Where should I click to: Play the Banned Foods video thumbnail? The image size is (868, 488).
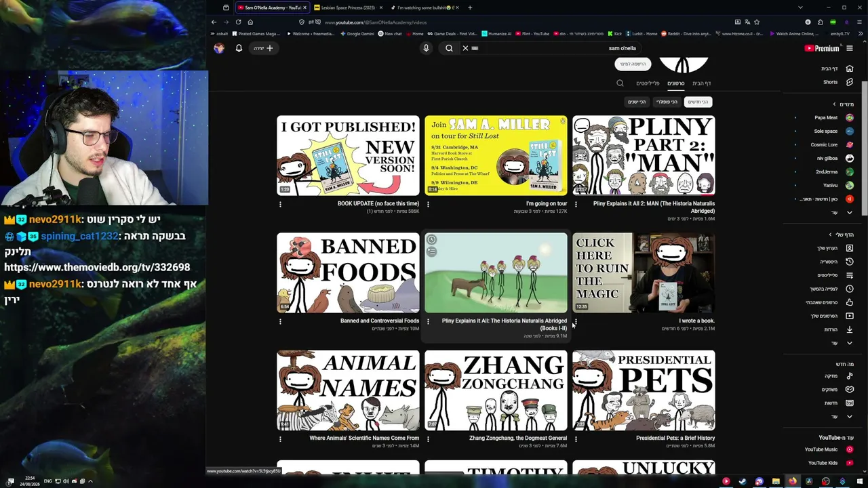pyautogui.click(x=348, y=273)
